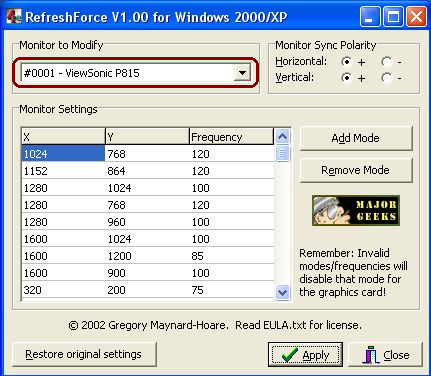Screen dimensions: 431x376
Task: Select Horizontal negative sync polarity
Action: (387, 62)
